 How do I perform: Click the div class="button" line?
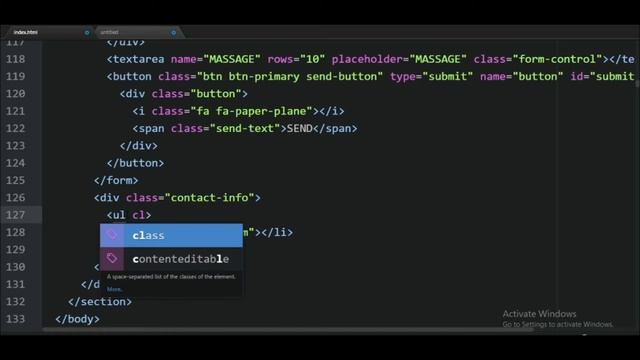point(184,94)
